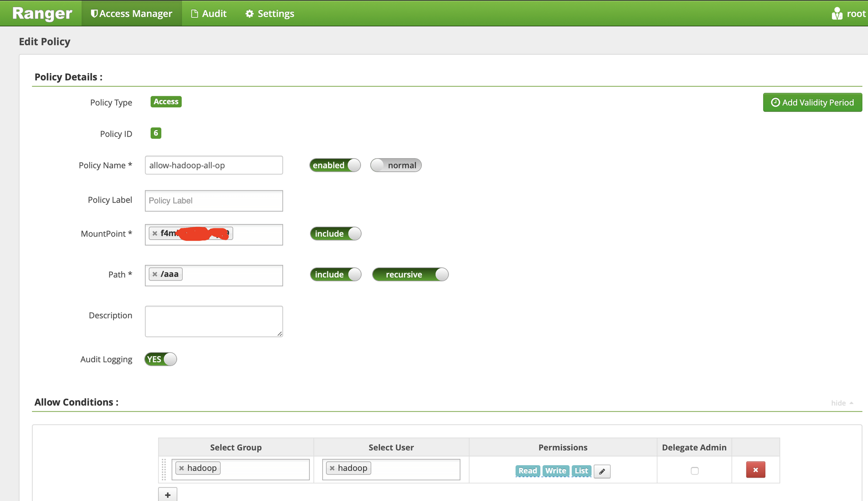Click the Add Validity Period button

tap(812, 103)
